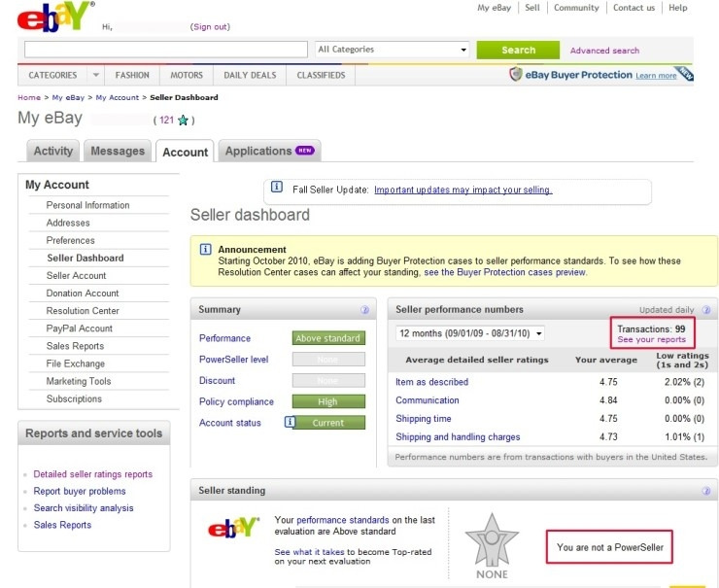Switch to the Activity tab
This screenshot has width=719, height=588.
coord(53,151)
